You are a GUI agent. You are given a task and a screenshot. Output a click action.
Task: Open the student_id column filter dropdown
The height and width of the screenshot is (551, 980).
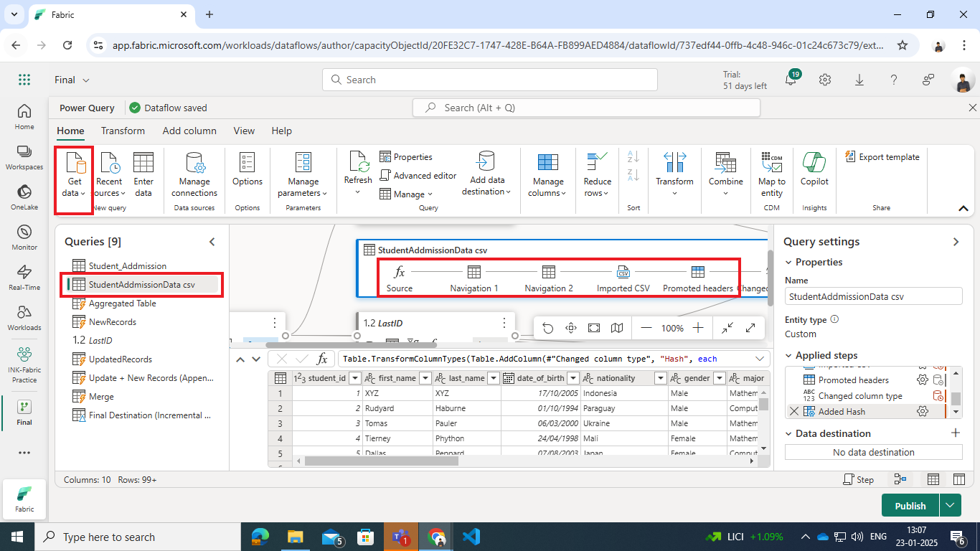pos(354,378)
